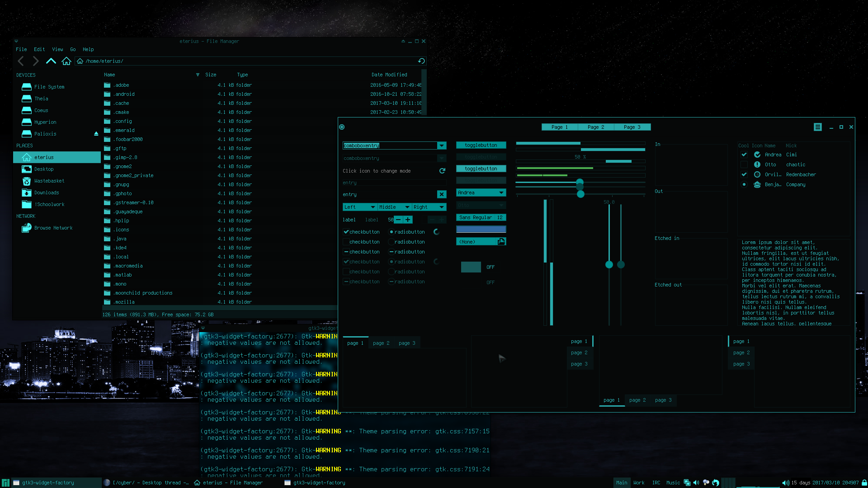Turn on the enabled OFF switch
This screenshot has width=868, height=488.
(x=481, y=267)
